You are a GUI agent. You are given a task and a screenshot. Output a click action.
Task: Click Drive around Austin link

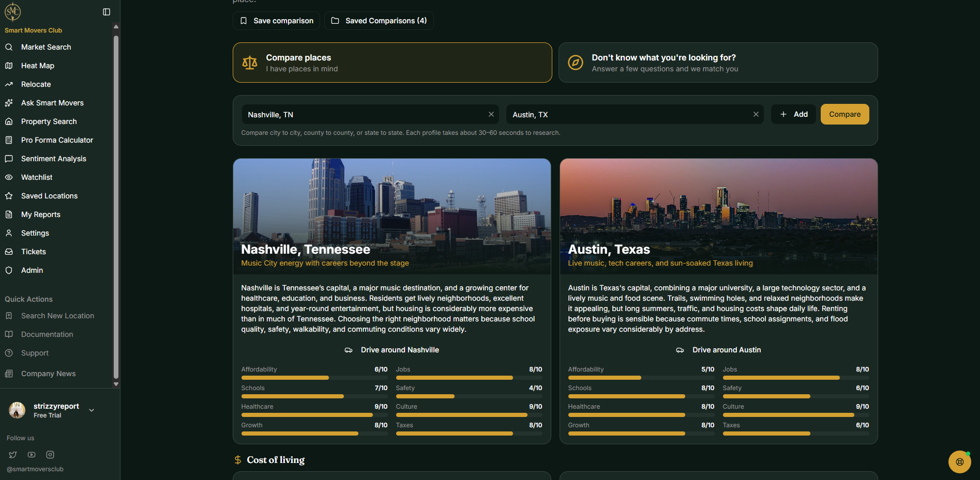(x=719, y=350)
